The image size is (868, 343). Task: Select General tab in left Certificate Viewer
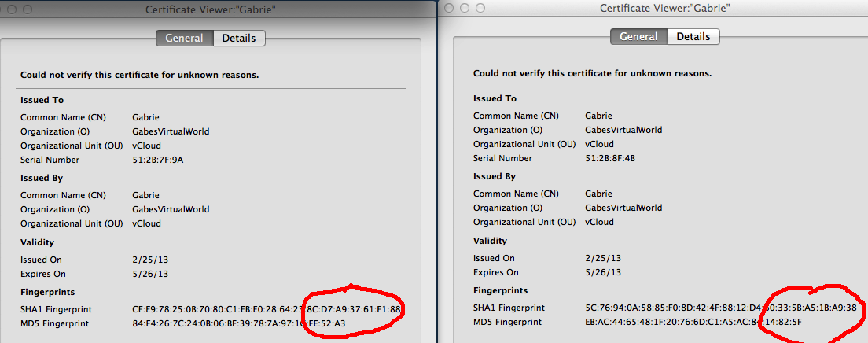click(x=184, y=39)
